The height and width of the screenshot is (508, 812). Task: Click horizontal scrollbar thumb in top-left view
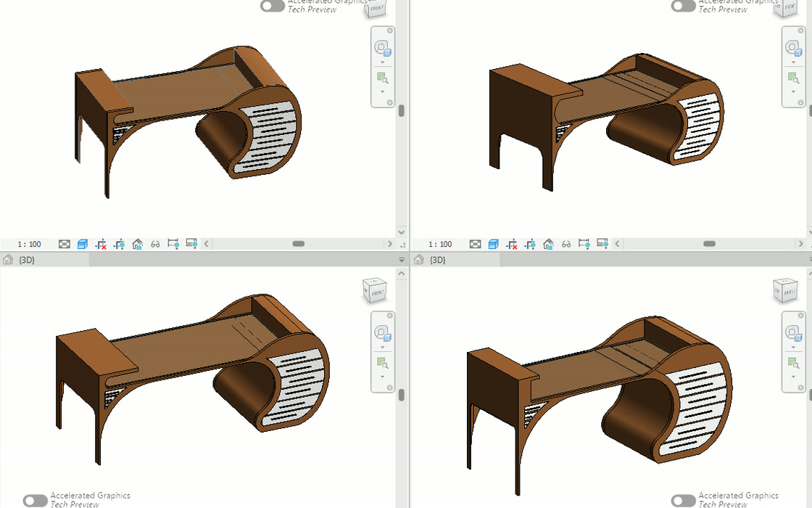tap(299, 244)
